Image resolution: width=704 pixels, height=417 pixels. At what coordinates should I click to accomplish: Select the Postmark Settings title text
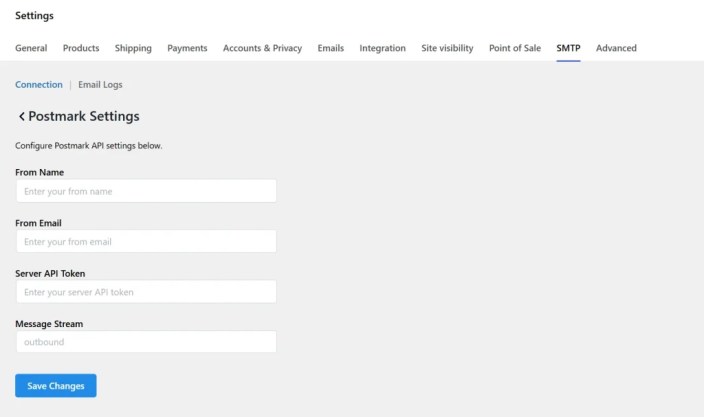[84, 116]
